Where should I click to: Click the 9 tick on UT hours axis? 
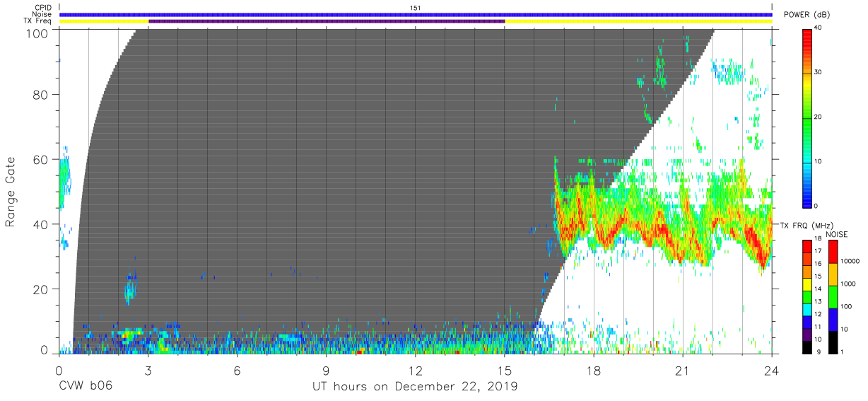327,369
